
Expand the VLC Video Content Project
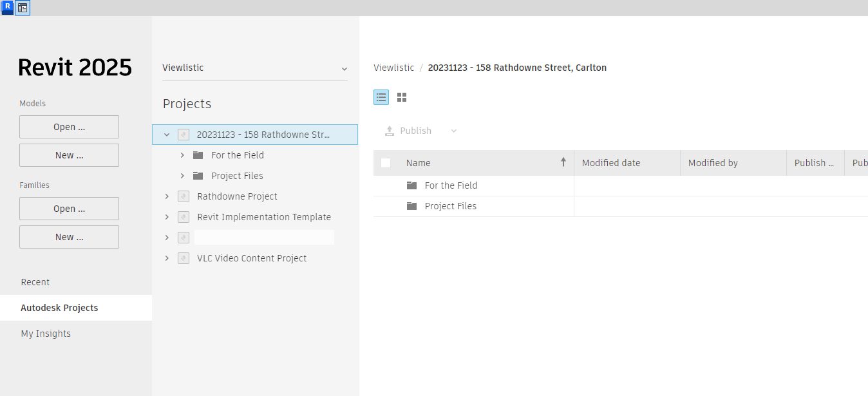tap(167, 258)
